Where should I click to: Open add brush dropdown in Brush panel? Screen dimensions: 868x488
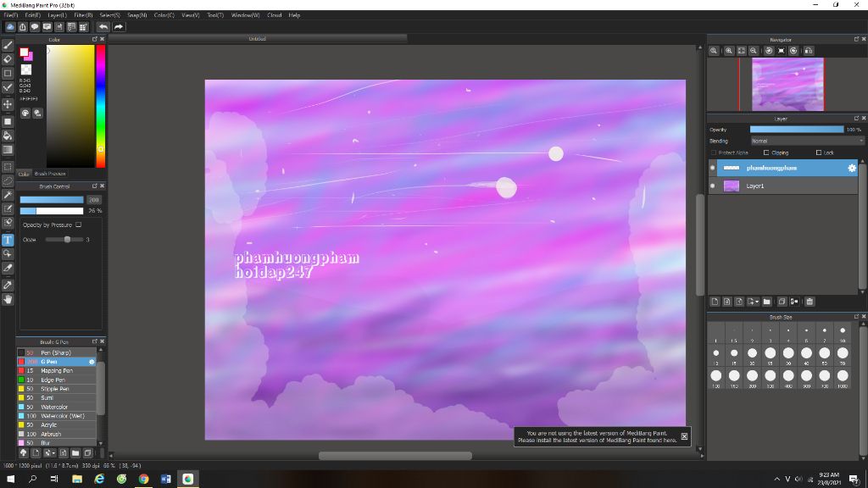click(49, 452)
